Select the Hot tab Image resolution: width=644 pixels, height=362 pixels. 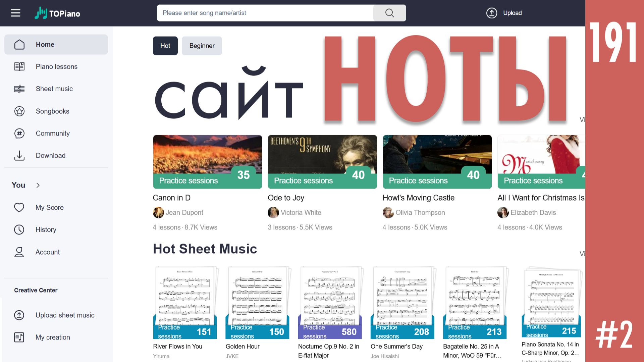pos(165,46)
